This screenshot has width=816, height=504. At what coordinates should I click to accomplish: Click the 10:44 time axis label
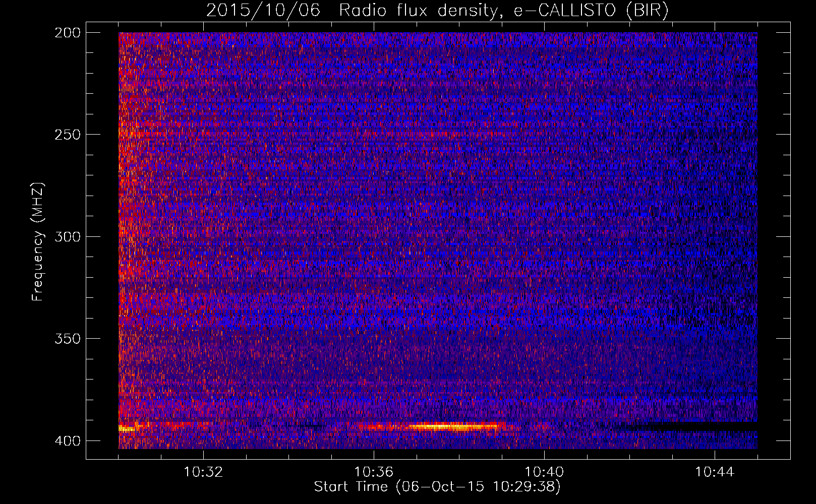[x=715, y=472]
